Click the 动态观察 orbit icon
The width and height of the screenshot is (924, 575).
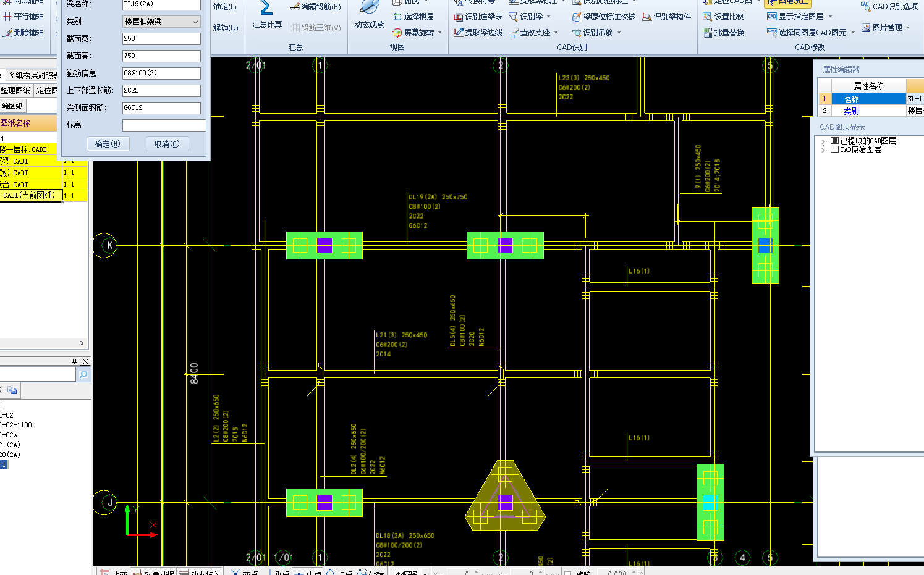[369, 7]
